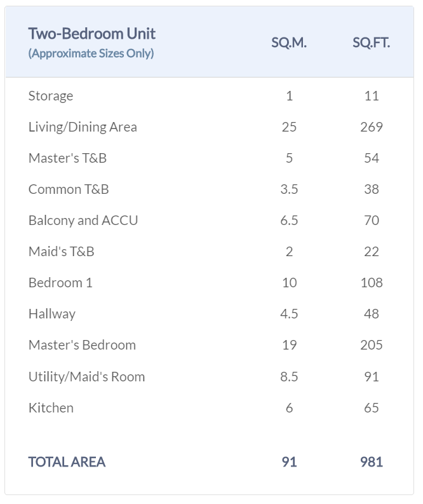Click the SQ.M. column header
The image size is (423, 504).
289,43
